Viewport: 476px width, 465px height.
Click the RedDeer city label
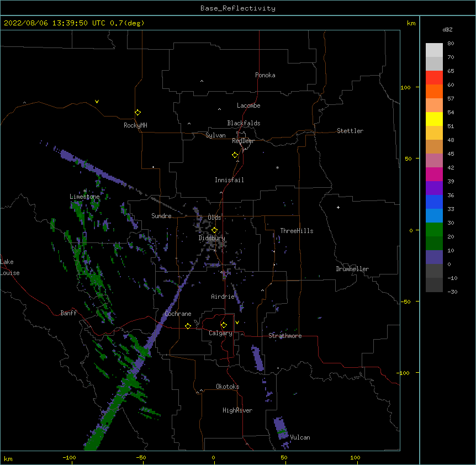[243, 141]
